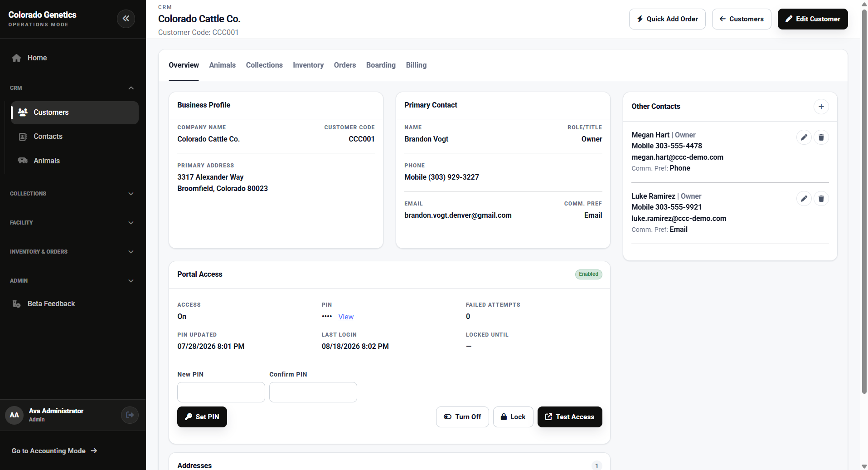868x470 pixels.
Task: View the portal PIN
Action: pos(346,317)
